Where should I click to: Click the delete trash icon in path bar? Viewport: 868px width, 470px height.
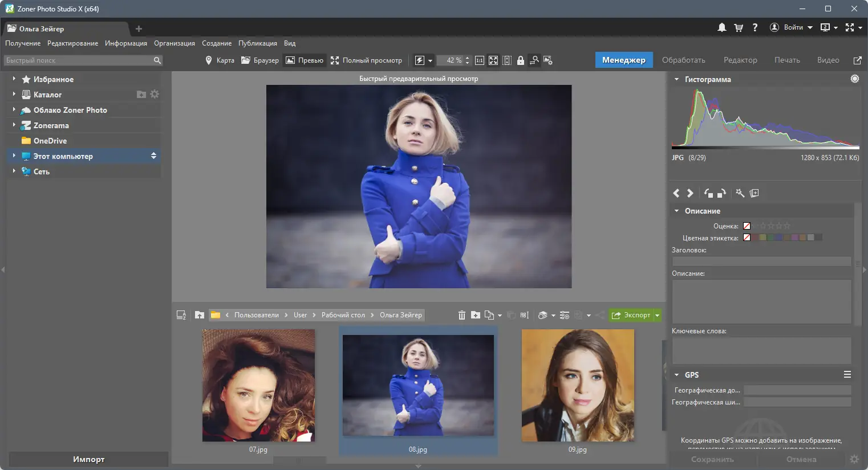pyautogui.click(x=462, y=315)
